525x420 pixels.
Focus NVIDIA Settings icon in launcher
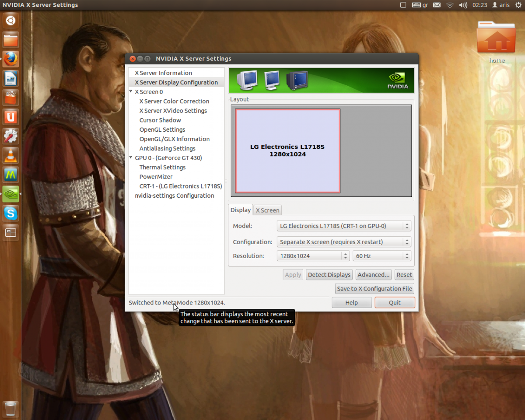11,194
